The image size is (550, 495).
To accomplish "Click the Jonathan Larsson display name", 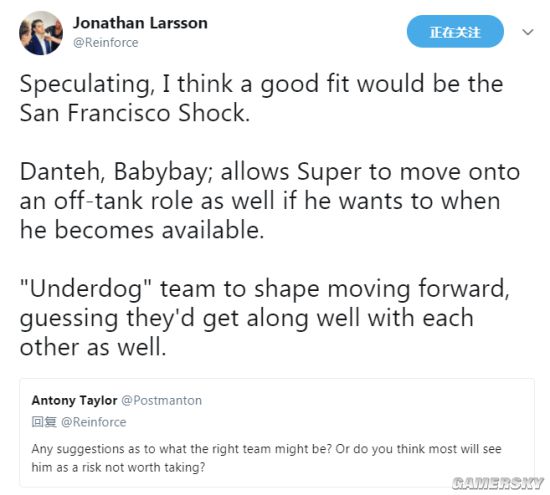I will click(140, 23).
